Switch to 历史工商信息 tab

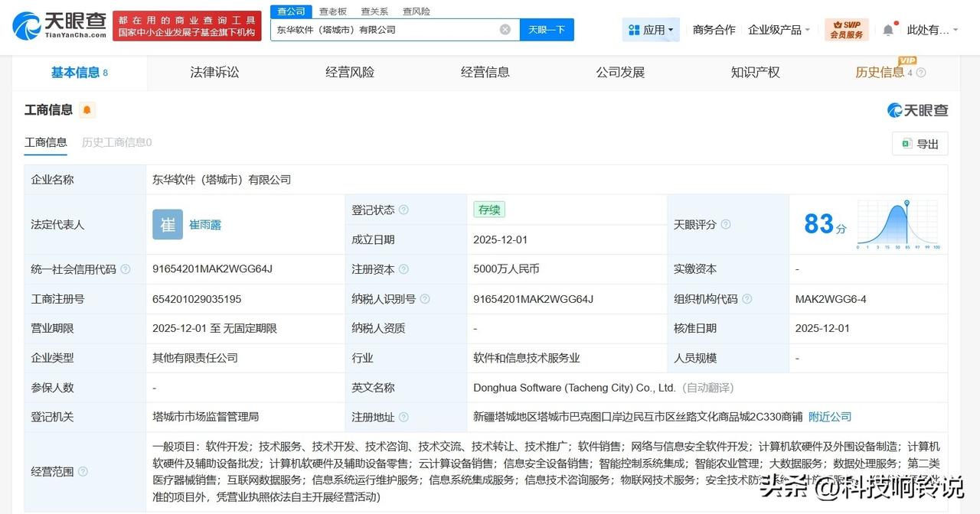point(117,142)
